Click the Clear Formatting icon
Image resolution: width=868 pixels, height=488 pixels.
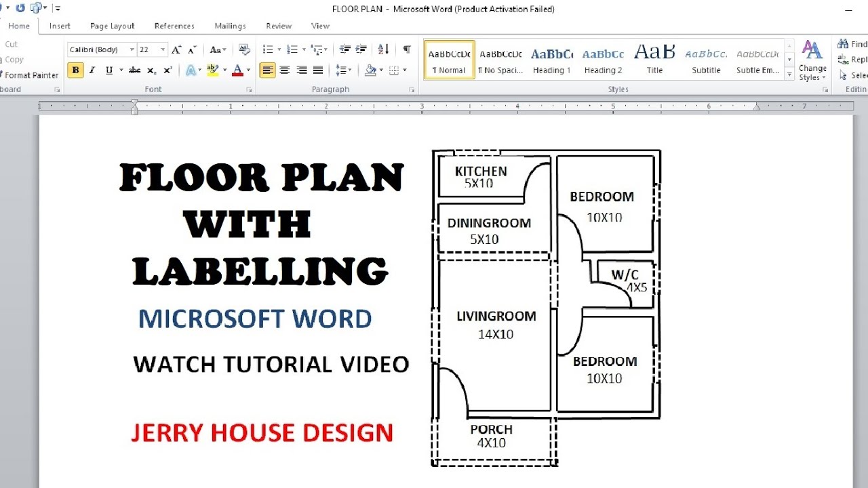[245, 49]
